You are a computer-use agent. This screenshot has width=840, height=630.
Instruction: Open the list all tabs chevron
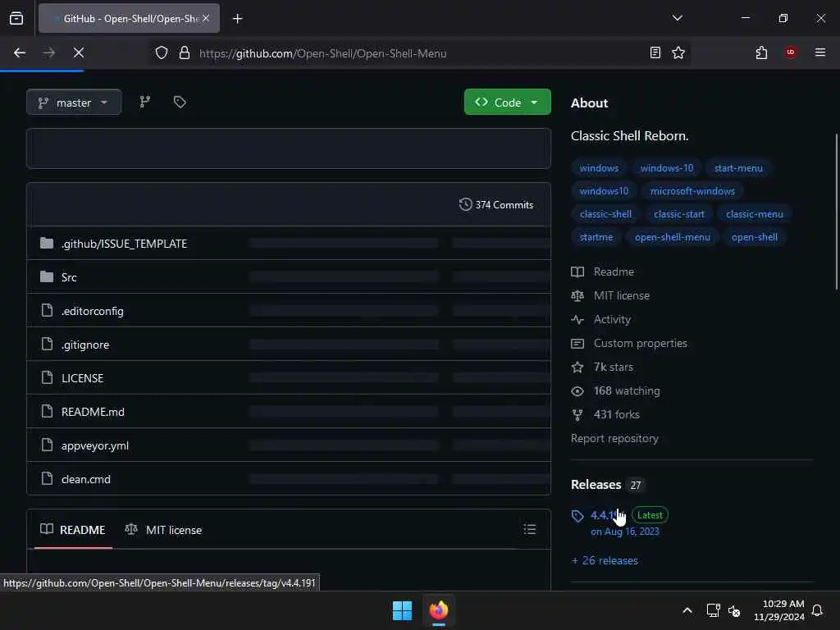coord(677,18)
